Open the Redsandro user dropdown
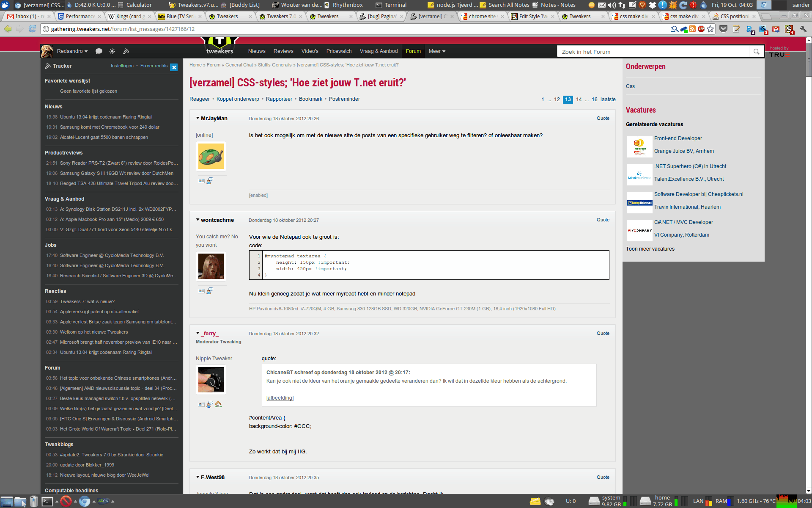Screen dimensions: 812x508 (x=72, y=51)
